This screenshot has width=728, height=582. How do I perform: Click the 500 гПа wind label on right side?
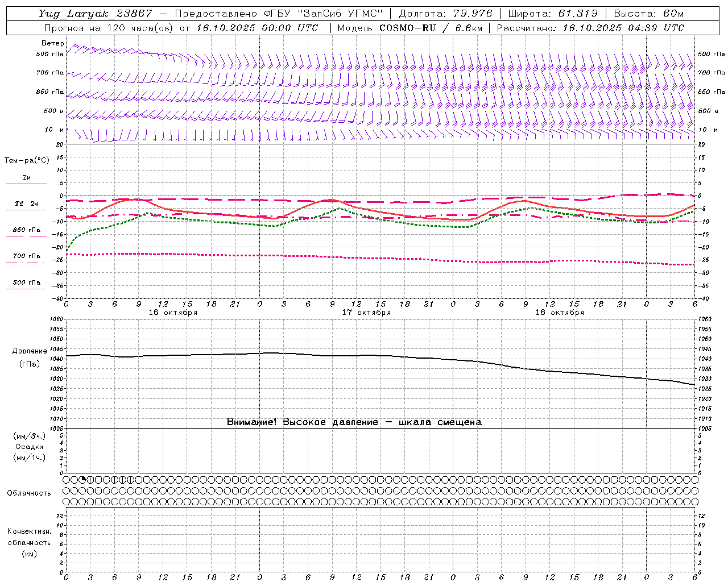[x=712, y=54]
